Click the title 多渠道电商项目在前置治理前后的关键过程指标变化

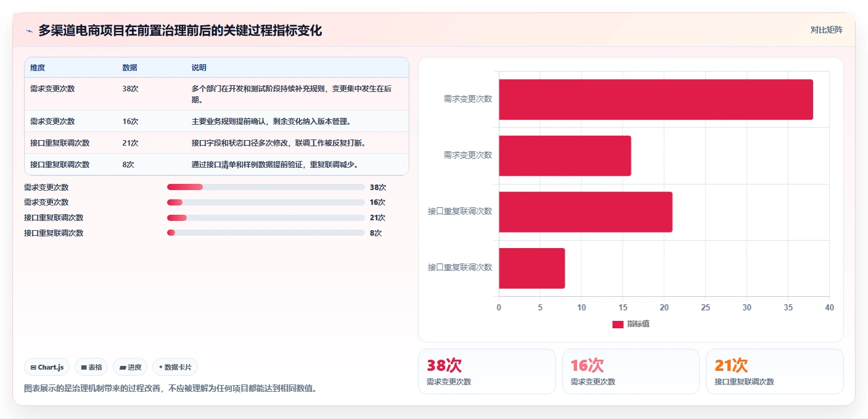(x=180, y=30)
